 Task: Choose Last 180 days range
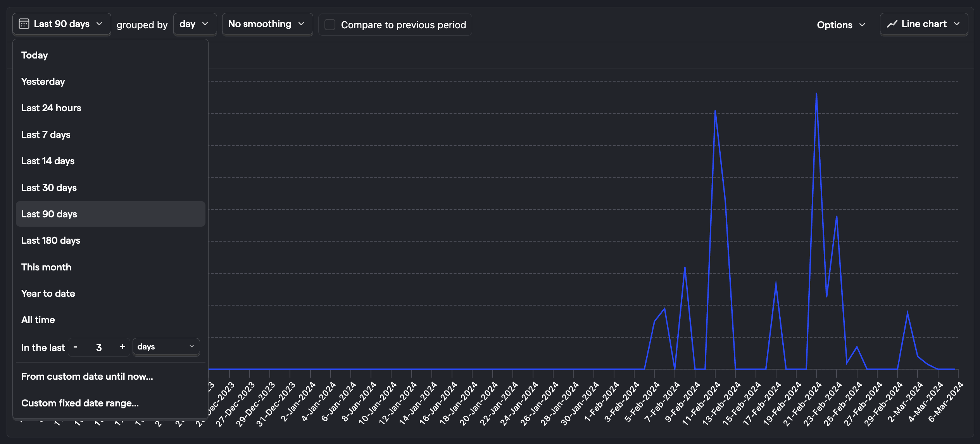[x=110, y=240]
